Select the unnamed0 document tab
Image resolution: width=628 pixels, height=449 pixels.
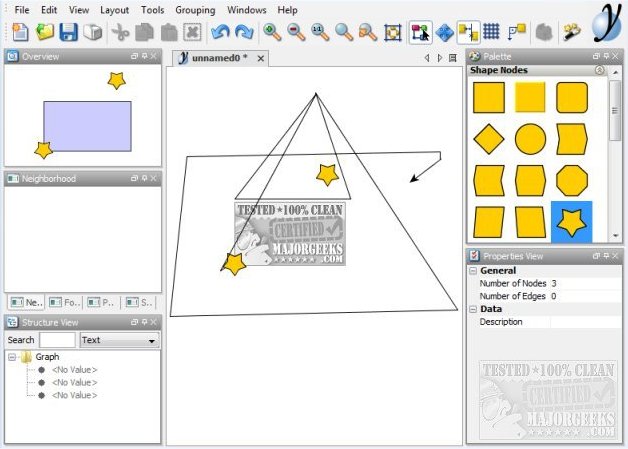point(219,58)
